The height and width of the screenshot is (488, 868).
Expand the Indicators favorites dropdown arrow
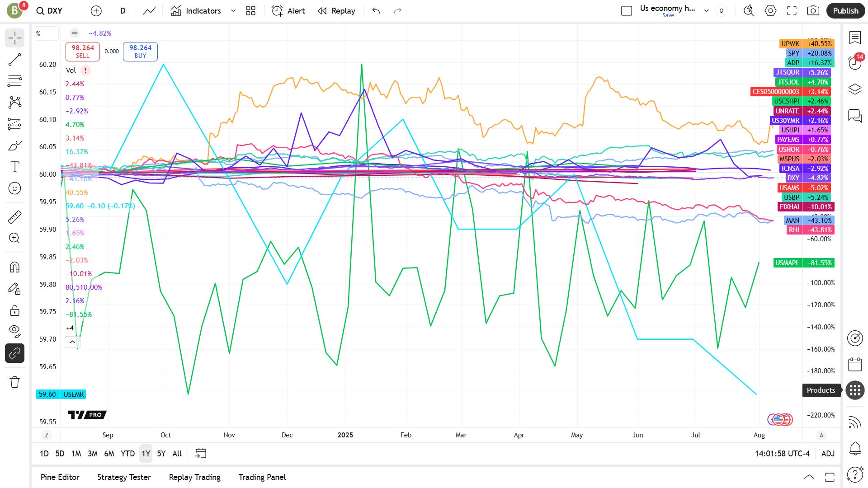click(233, 11)
